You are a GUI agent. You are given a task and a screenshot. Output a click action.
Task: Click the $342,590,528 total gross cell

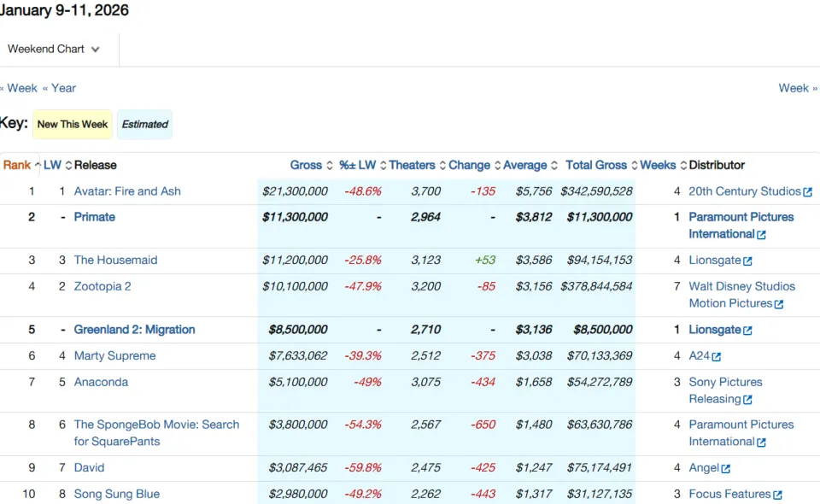coord(597,191)
